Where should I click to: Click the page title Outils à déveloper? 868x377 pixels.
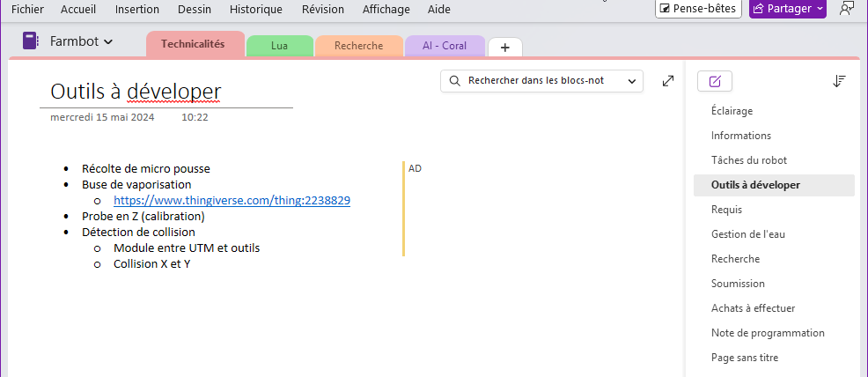(136, 92)
